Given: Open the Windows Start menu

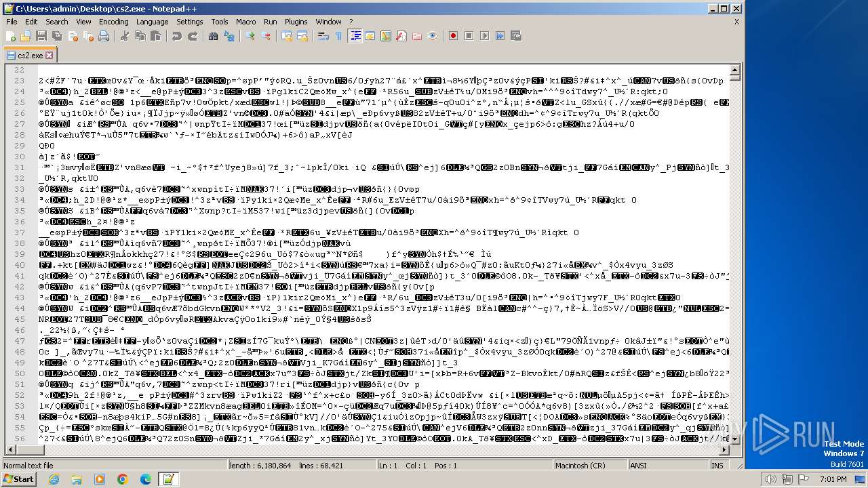Looking at the screenshot, I should (18, 479).
